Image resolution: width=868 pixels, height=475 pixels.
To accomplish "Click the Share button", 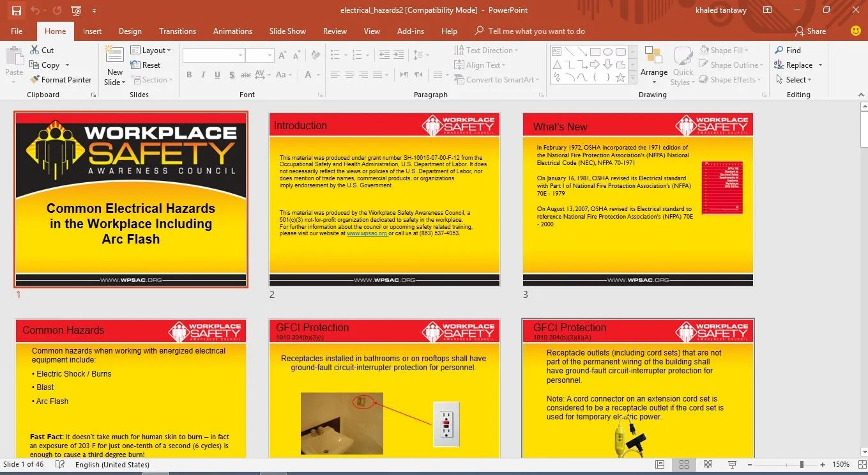I will pos(811,31).
